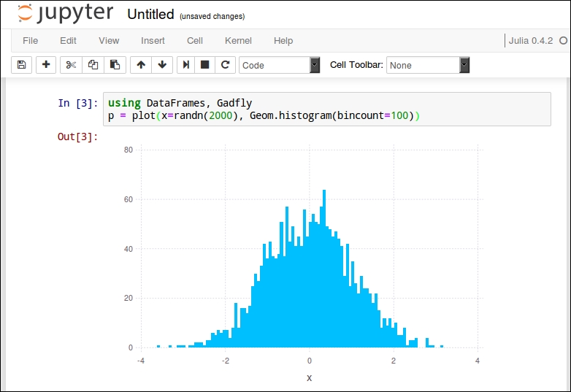Move selected cell up arrow
This screenshot has height=392, width=571.
(141, 65)
